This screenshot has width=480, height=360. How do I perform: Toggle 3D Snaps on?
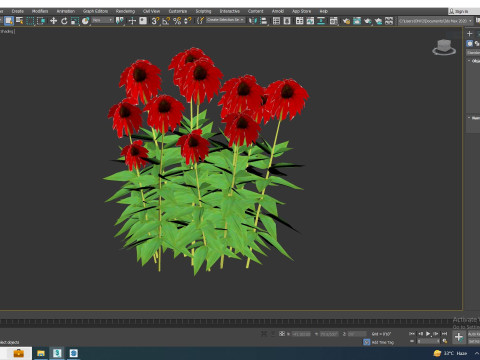pyautogui.click(x=155, y=21)
